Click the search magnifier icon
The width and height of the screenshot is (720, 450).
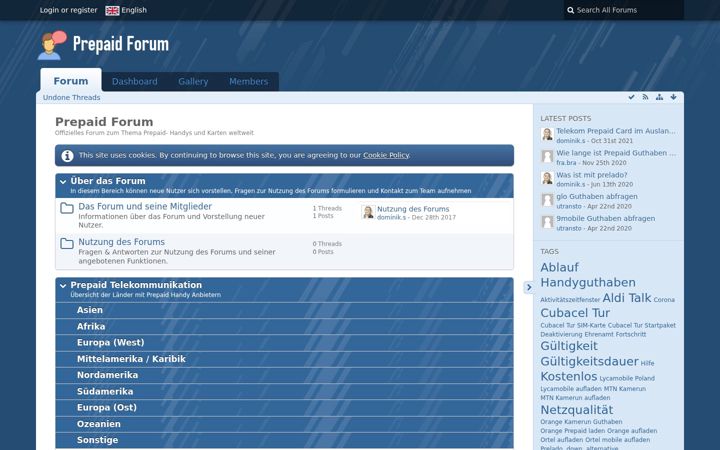[x=570, y=10]
